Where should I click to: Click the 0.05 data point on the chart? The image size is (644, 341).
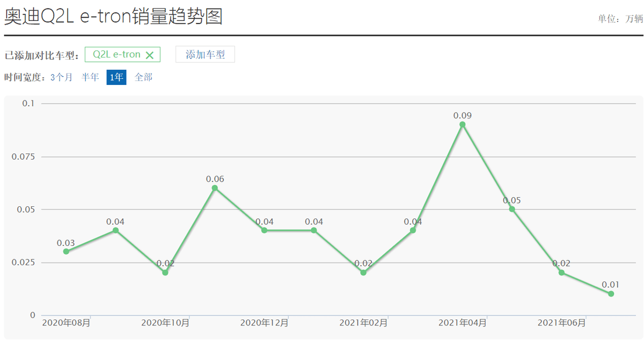[x=512, y=209]
